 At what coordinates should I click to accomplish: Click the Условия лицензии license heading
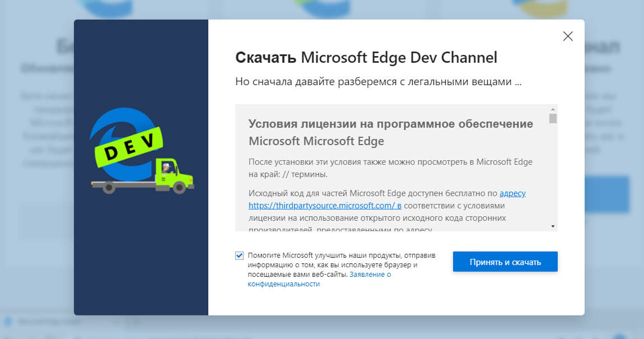pos(390,132)
